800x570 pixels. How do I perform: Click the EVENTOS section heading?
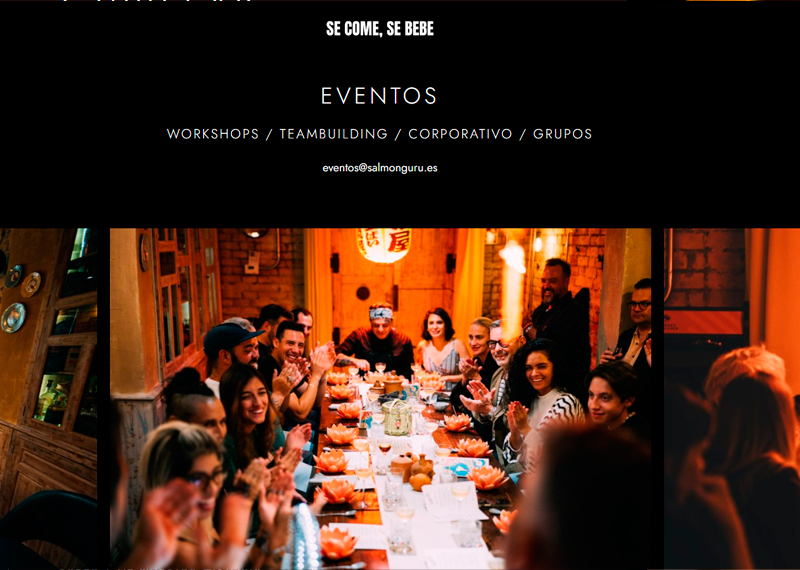click(379, 95)
